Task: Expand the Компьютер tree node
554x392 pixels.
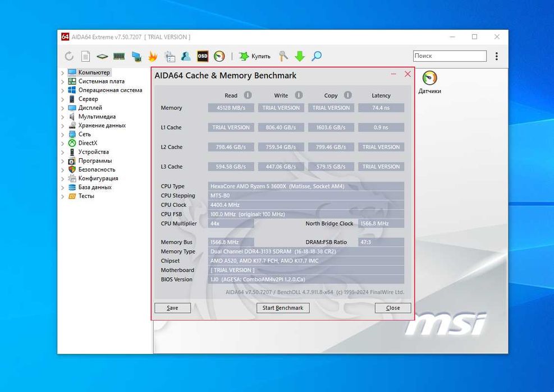Action: [x=62, y=73]
